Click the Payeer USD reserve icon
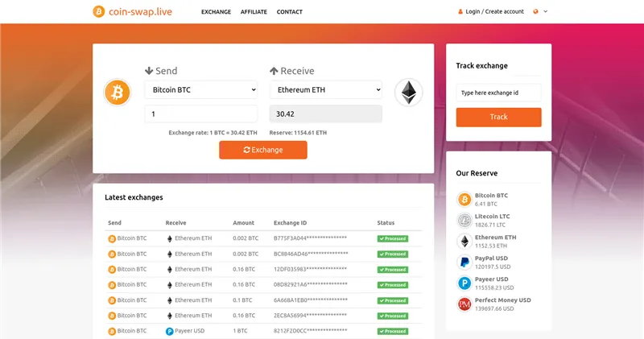 [x=464, y=283]
